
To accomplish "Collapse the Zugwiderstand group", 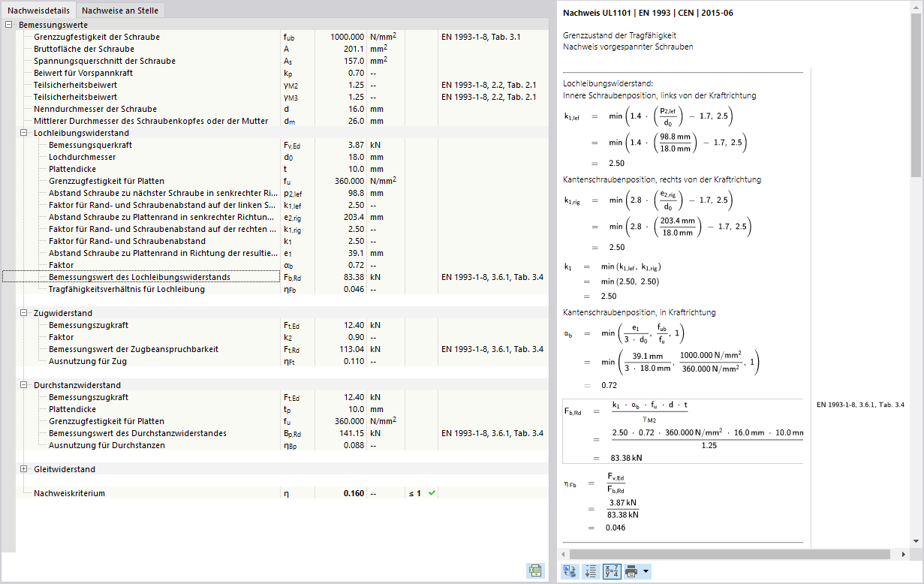I will 23,313.
